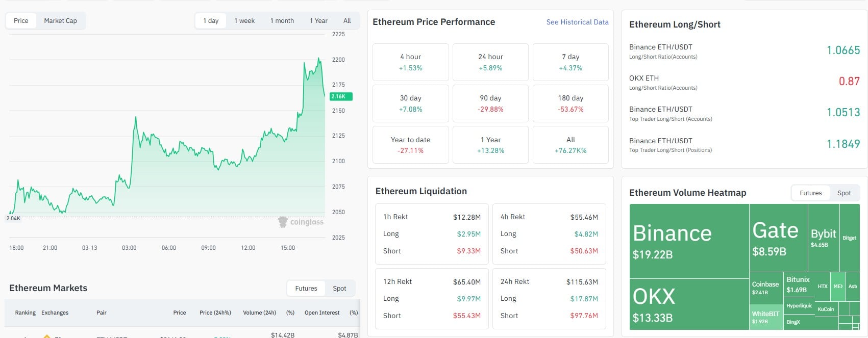Screen dimensions: 868x338
Task: Switch chart to Market Cap view
Action: (60, 20)
